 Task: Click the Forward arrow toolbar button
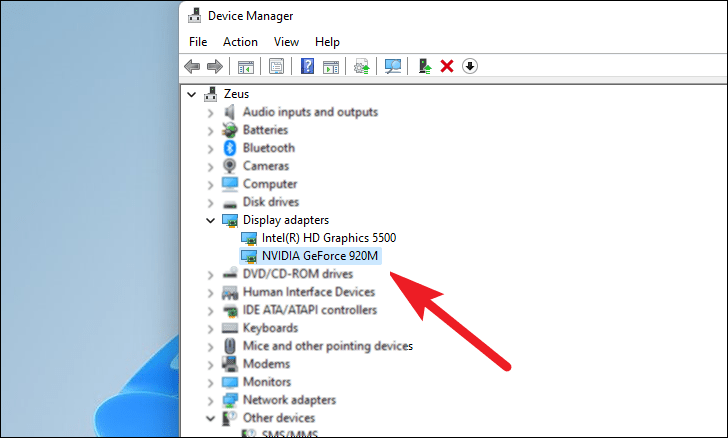click(214, 66)
